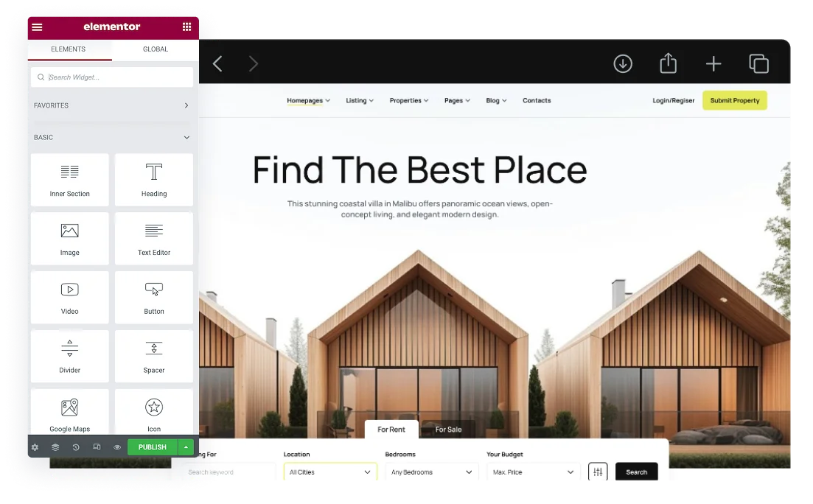
Task: Toggle preview changes eye icon
Action: pos(117,447)
